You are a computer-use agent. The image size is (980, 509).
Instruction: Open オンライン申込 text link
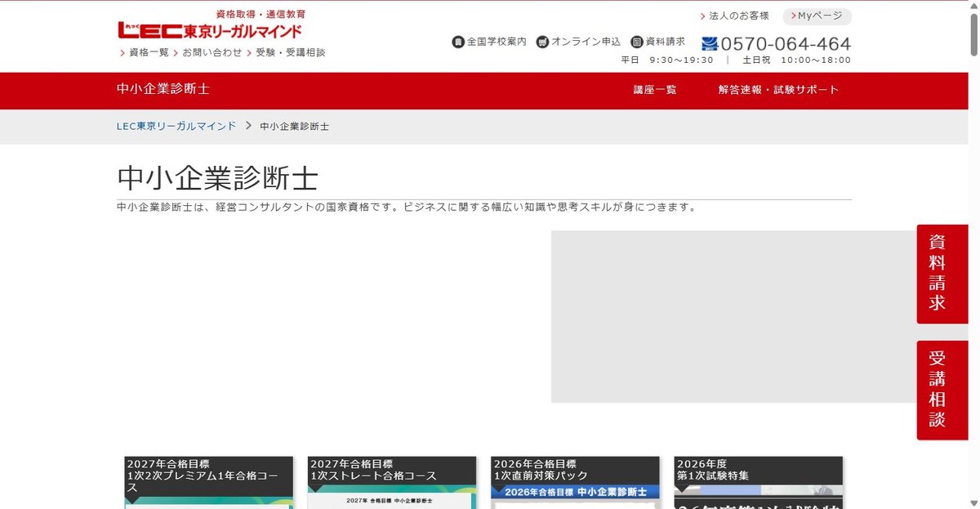[586, 42]
